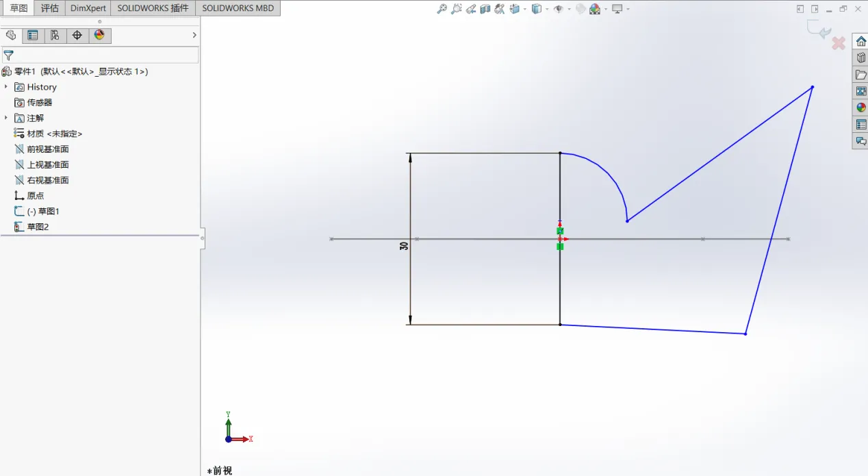The height and width of the screenshot is (476, 868).
Task: Click the Edit Appearance sphere icon
Action: [580, 9]
